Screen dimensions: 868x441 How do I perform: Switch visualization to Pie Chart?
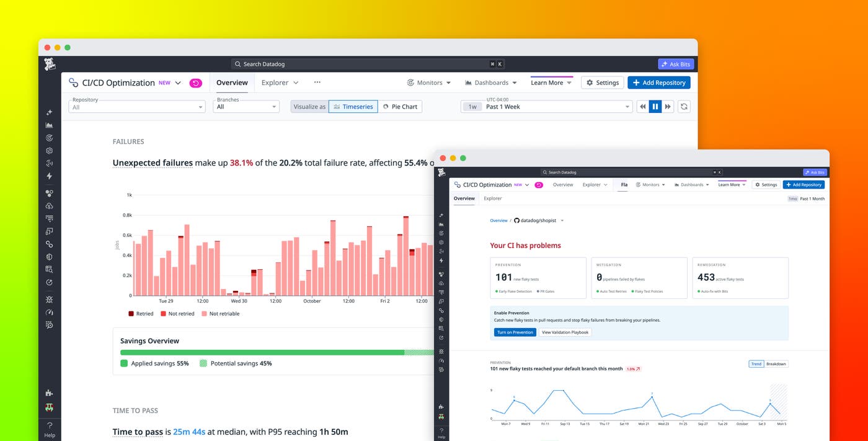click(400, 107)
